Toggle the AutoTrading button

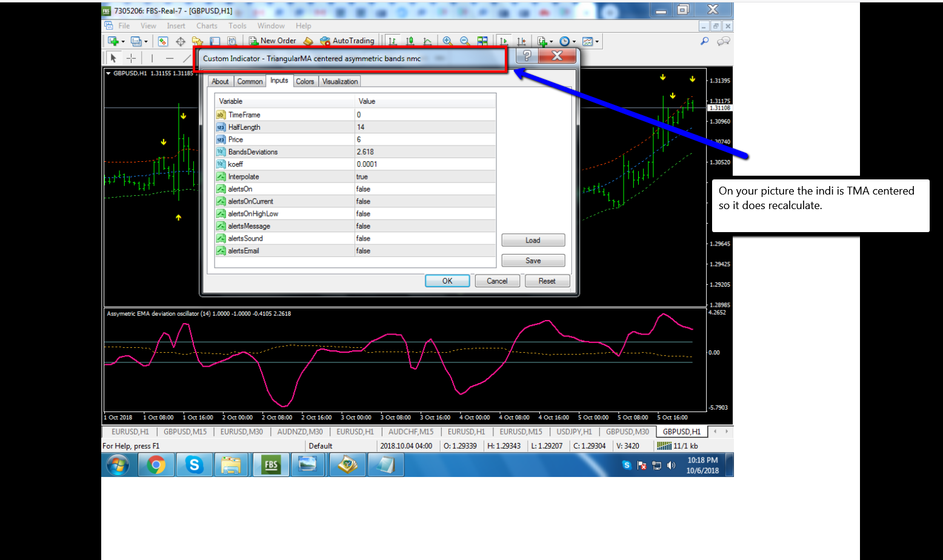[347, 41]
